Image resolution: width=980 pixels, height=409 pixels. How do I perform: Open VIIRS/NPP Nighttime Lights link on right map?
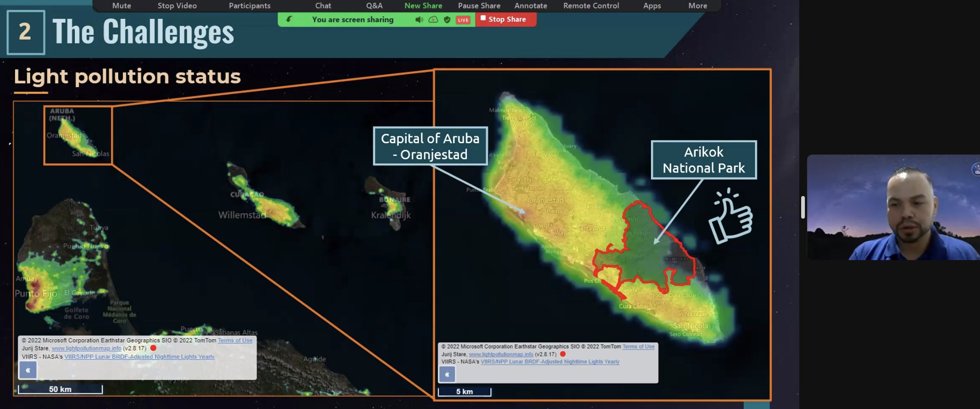click(550, 362)
